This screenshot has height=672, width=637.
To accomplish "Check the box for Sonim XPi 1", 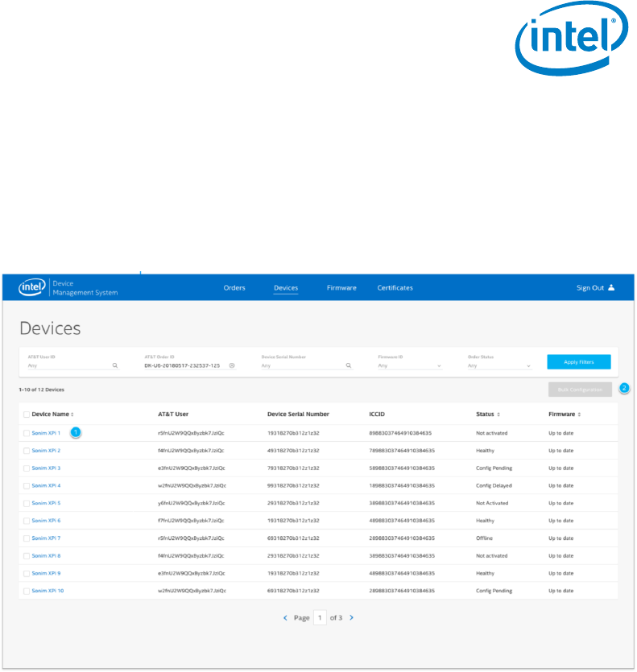I will pos(27,433).
